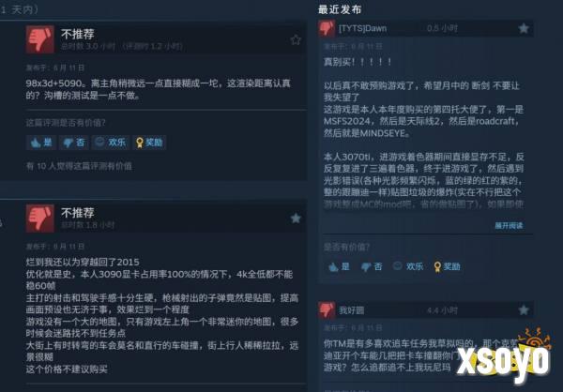Open 我好圆's user profile name
563x392 pixels.
tap(352, 310)
